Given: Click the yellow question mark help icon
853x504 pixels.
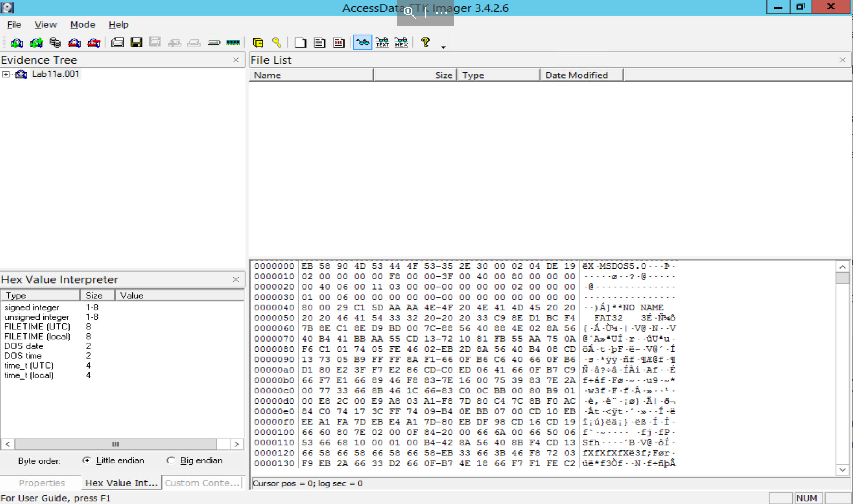Looking at the screenshot, I should [x=425, y=43].
